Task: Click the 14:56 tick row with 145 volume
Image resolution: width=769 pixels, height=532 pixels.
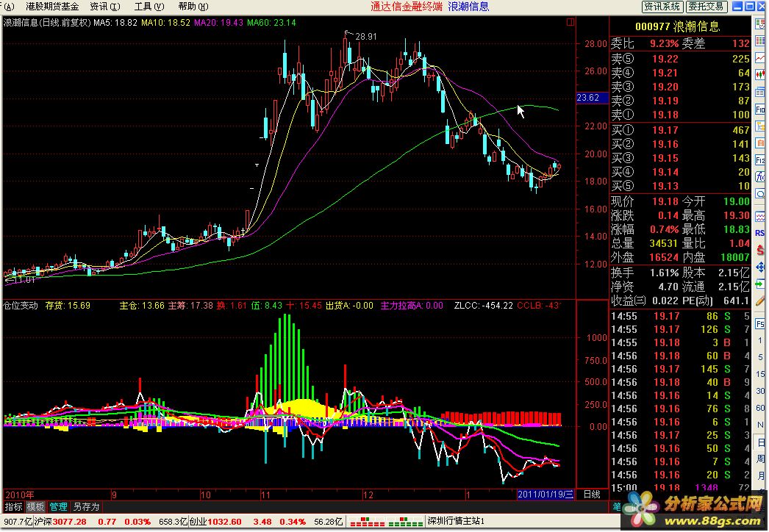Action: [680, 369]
